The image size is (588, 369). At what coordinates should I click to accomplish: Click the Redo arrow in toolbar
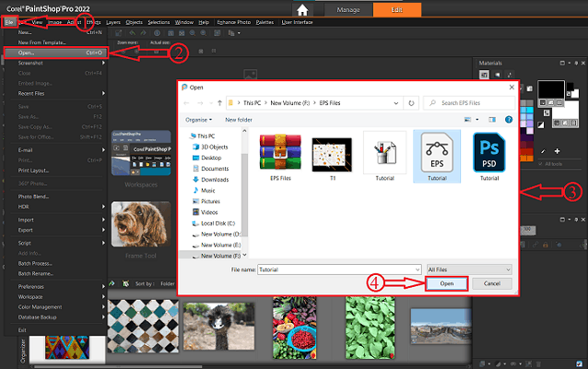coord(143,33)
